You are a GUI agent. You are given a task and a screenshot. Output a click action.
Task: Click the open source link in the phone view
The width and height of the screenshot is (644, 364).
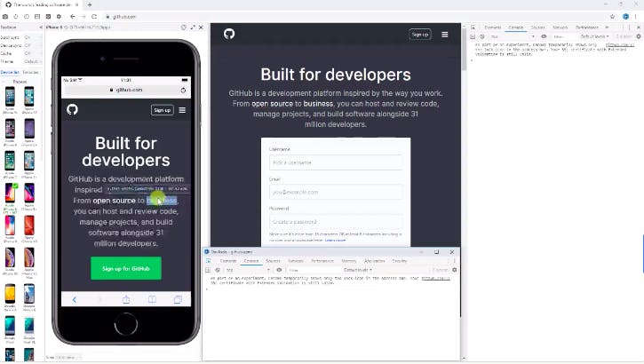[x=115, y=201]
